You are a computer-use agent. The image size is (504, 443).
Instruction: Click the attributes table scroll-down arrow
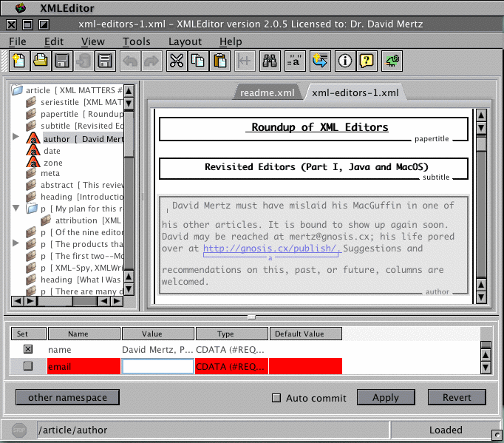pos(486,368)
